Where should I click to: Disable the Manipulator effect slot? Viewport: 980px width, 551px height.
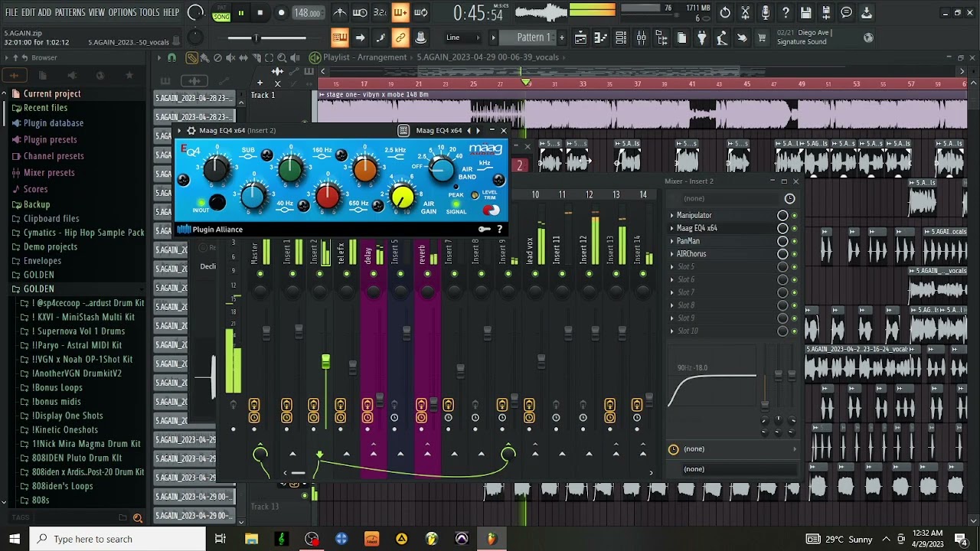794,216
